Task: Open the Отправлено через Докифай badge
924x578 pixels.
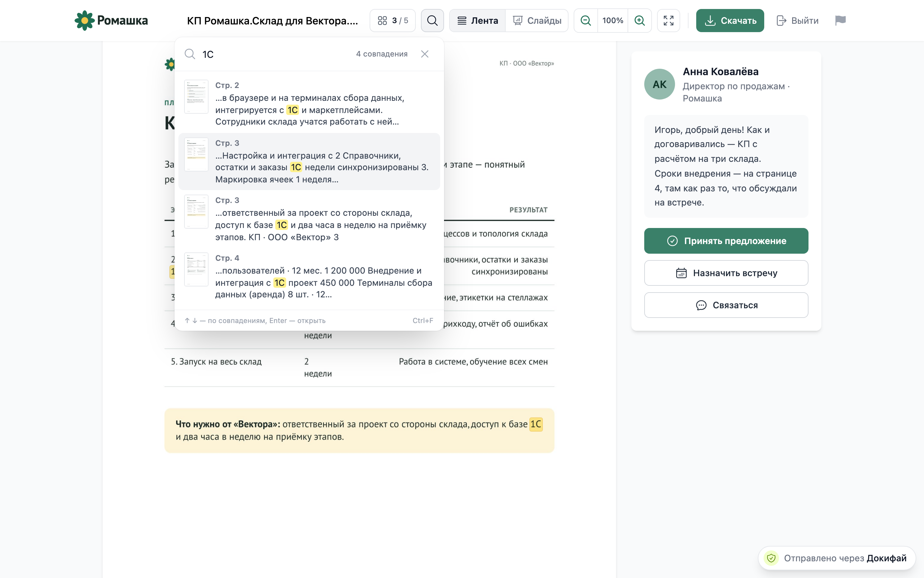Action: coord(837,558)
